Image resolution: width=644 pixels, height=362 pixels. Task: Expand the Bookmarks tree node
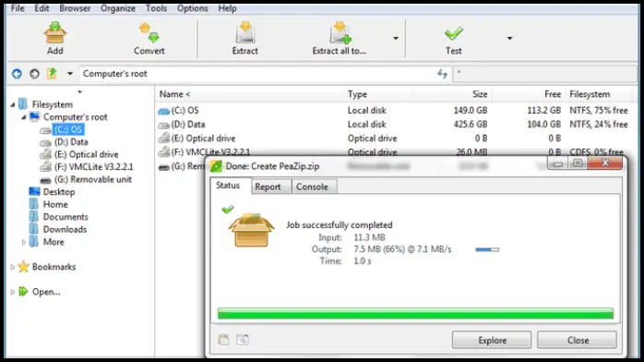pos(13,268)
